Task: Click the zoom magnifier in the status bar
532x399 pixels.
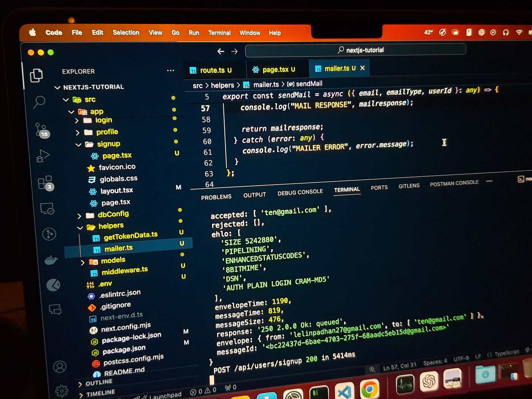Action: click(x=372, y=369)
